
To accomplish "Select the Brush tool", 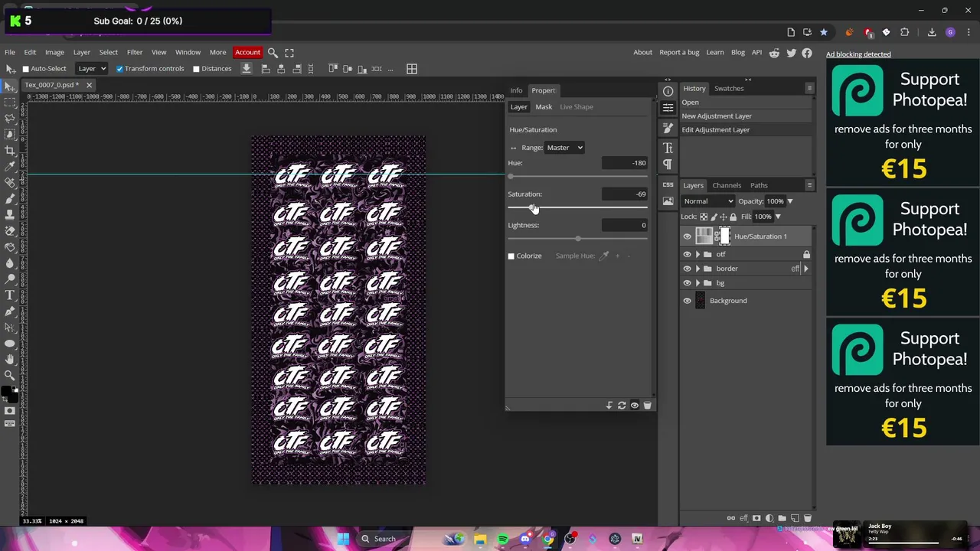I will tap(10, 198).
